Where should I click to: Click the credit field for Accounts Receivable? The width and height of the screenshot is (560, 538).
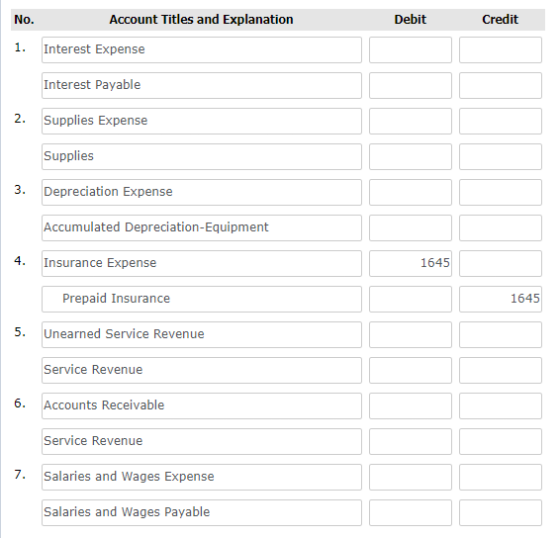pos(500,406)
